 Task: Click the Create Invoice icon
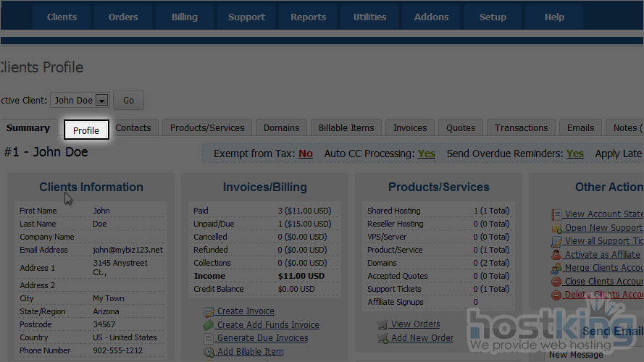tap(209, 311)
